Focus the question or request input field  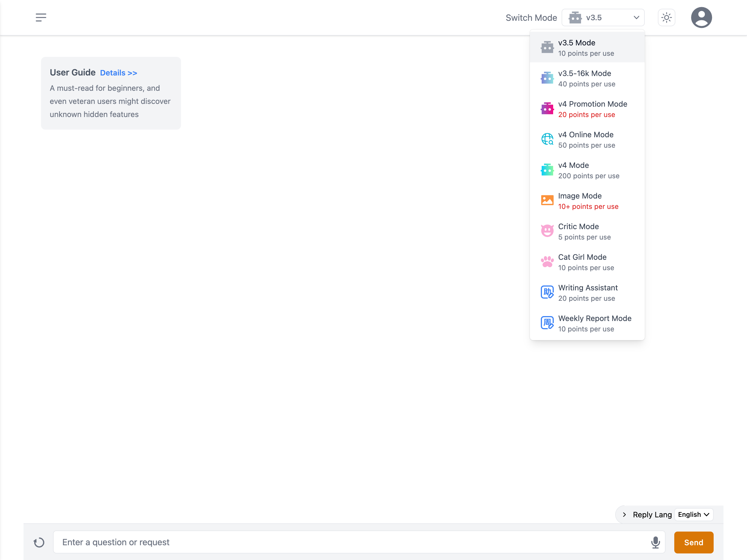(359, 542)
